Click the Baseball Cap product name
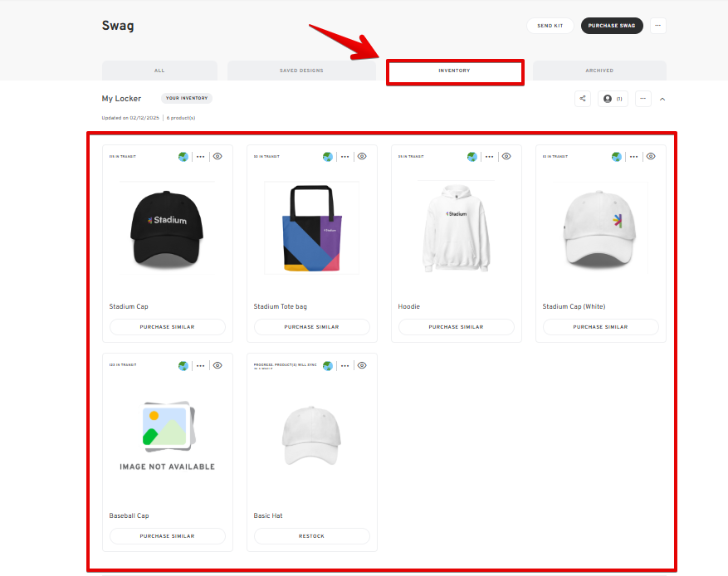Viewport: 728px width, 576px height. click(x=129, y=515)
